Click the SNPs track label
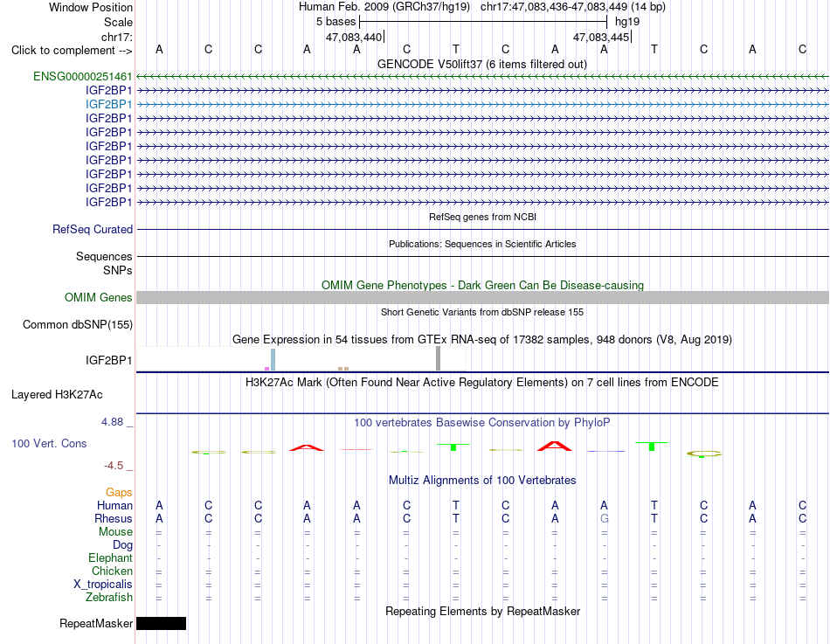Screen dimensions: 830x644 [x=118, y=270]
